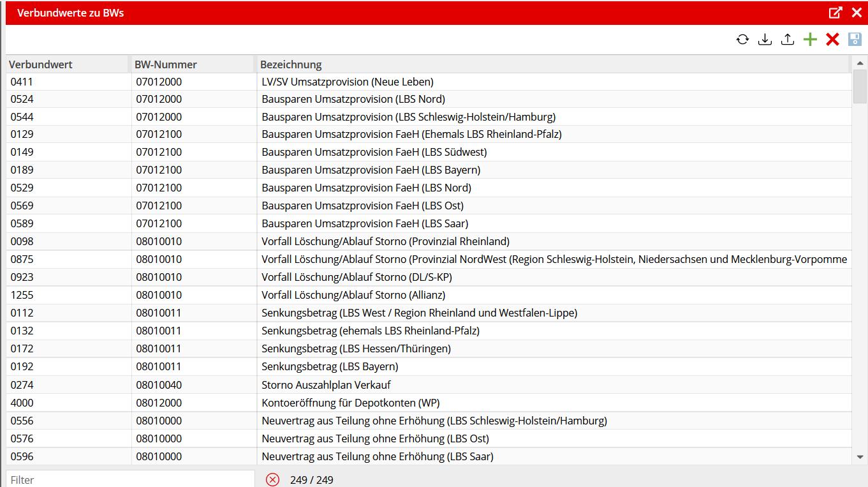The width and height of the screenshot is (868, 487).
Task: Click 'Vorfall Löschung/Ablauf Storno (DL/S-KP)'
Action: click(x=357, y=277)
